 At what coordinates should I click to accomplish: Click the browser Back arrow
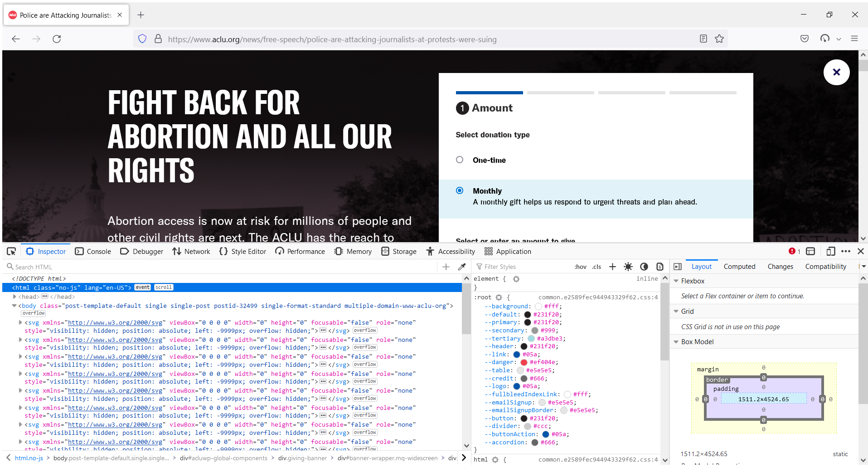pos(16,39)
